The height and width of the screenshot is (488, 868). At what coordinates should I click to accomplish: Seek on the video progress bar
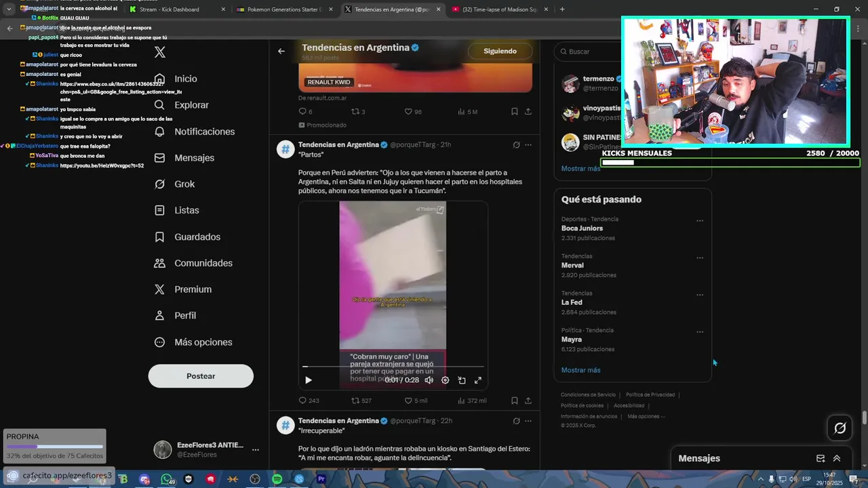pos(393,367)
